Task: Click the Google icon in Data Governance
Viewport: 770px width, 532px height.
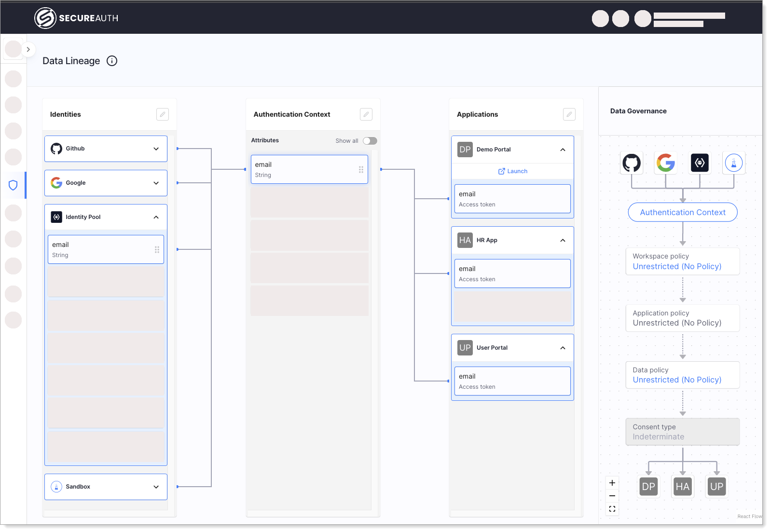Action: pos(665,163)
